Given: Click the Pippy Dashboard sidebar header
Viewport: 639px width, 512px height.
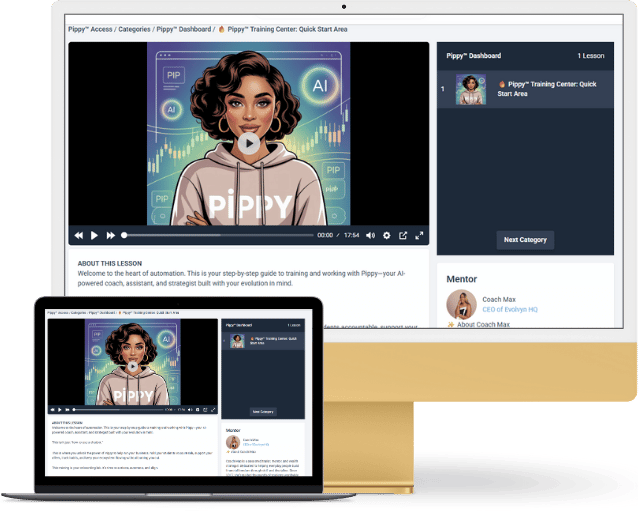Looking at the screenshot, I should click(475, 56).
